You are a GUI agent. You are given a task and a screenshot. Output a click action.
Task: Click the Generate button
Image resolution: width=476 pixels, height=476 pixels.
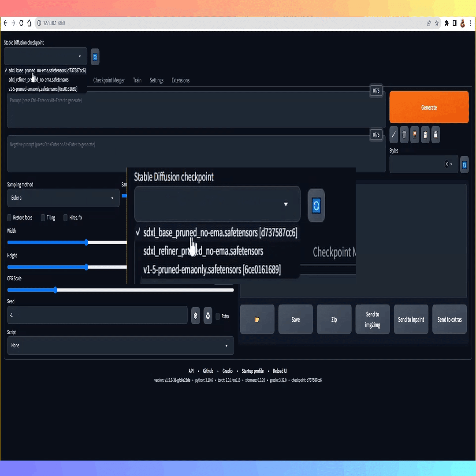(428, 107)
